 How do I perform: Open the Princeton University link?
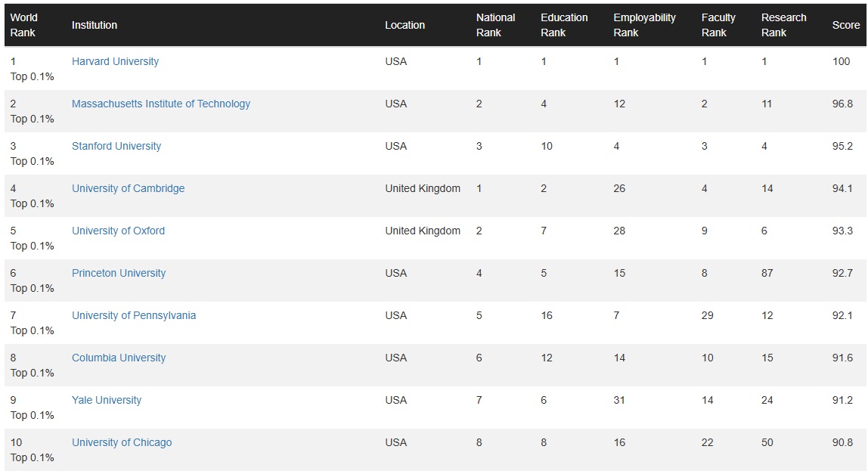click(119, 273)
